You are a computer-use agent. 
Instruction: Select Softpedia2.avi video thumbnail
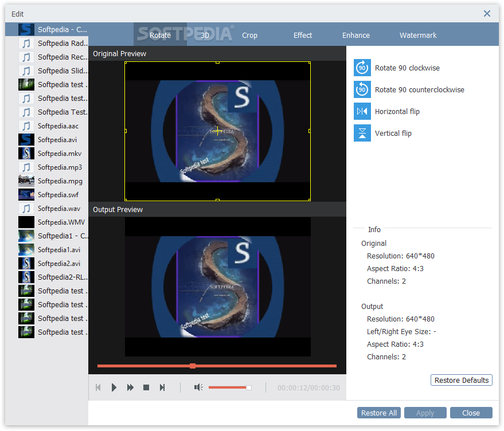(26, 264)
